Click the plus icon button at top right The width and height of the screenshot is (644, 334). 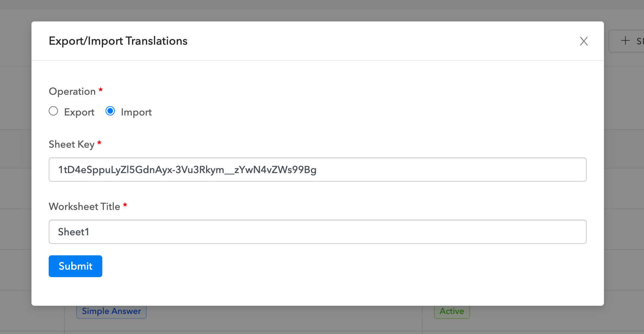pos(626,41)
